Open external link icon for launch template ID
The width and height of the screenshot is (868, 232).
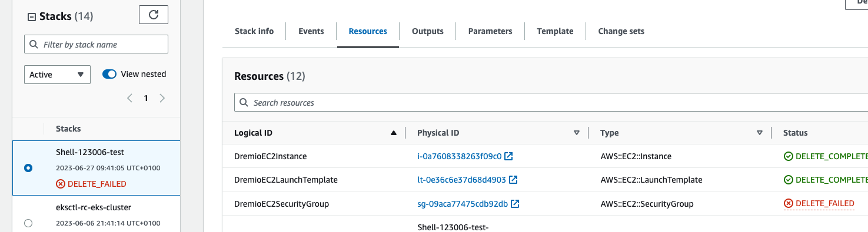point(513,180)
